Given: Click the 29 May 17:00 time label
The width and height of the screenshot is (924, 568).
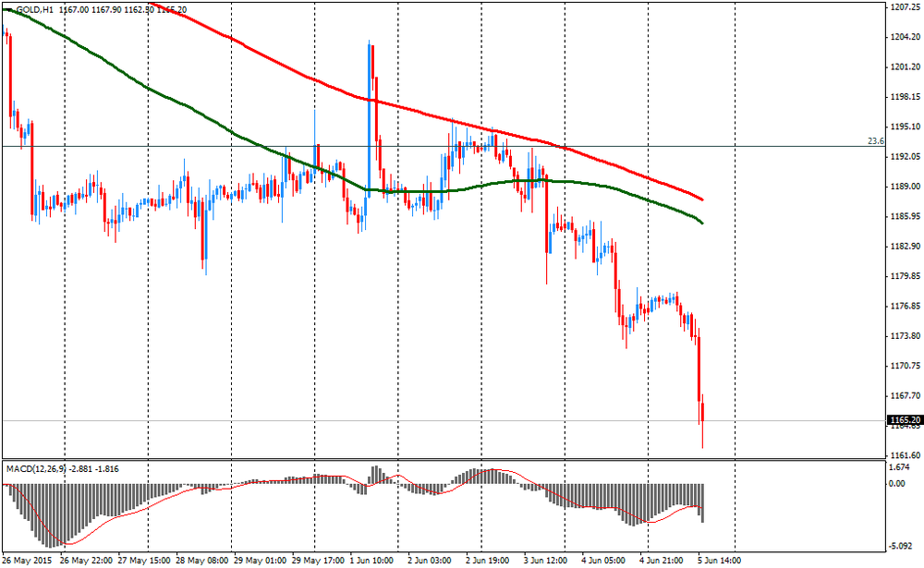Looking at the screenshot, I should click(318, 561).
